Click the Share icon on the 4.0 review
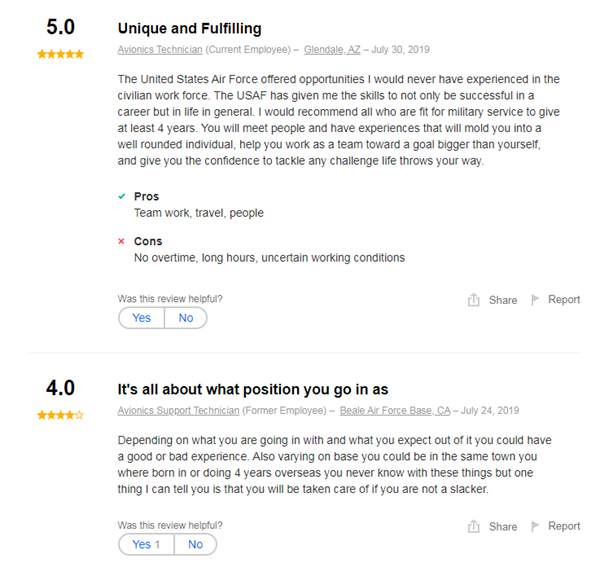The height and width of the screenshot is (572, 600). [474, 526]
